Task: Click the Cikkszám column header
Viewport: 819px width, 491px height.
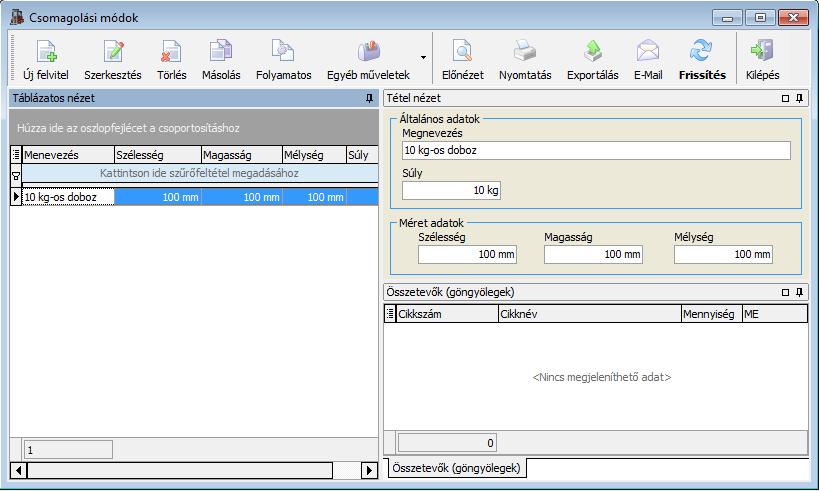Action: [447, 314]
